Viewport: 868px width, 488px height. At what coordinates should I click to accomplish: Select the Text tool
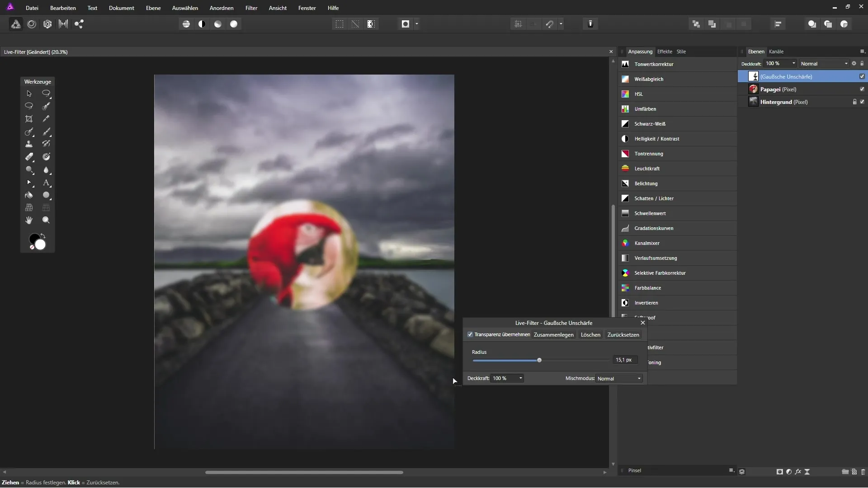[x=46, y=183]
